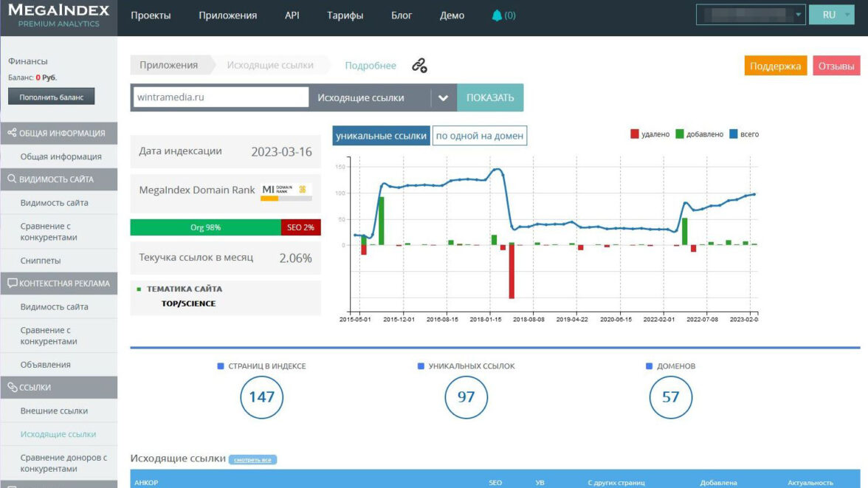Click the magnifier icon in Видимость сайта header
The width and height of the screenshot is (868, 488).
coord(13,179)
